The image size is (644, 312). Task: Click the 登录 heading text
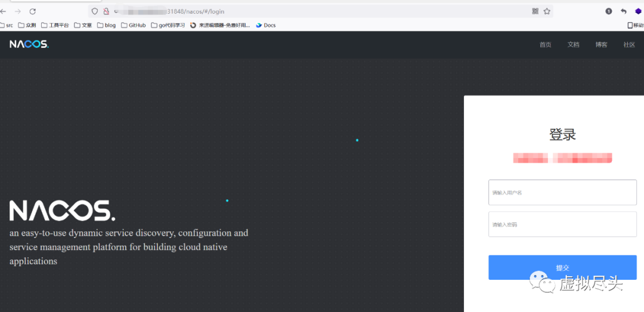(562, 135)
